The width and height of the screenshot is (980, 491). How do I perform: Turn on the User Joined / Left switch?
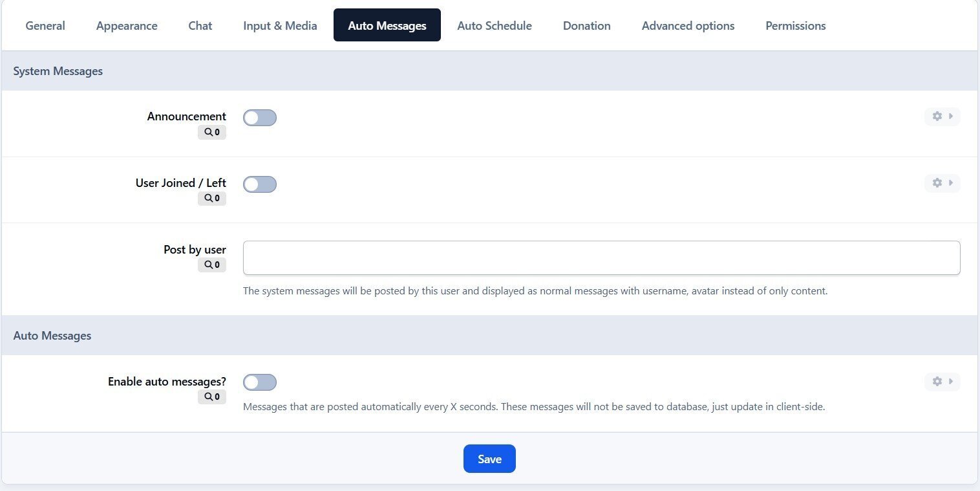(260, 184)
